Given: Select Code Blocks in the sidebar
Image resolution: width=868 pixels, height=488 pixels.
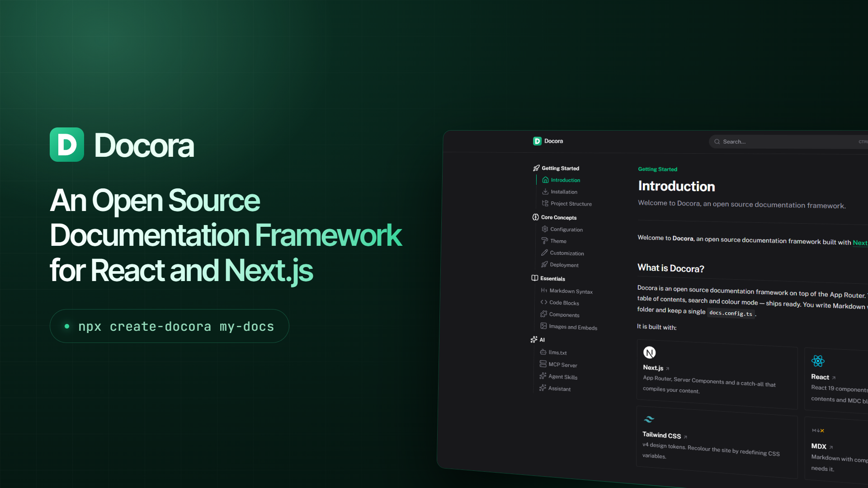Looking at the screenshot, I should coord(564,303).
